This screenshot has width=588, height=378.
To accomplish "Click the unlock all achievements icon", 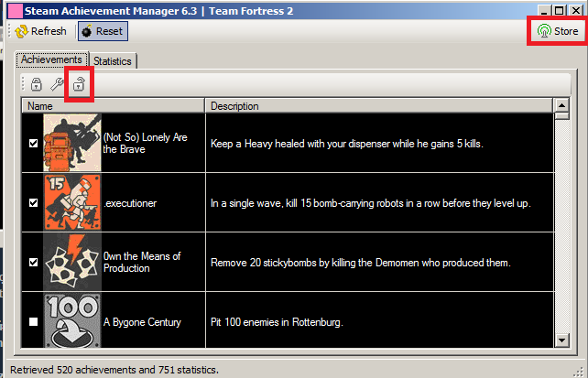I will point(79,84).
